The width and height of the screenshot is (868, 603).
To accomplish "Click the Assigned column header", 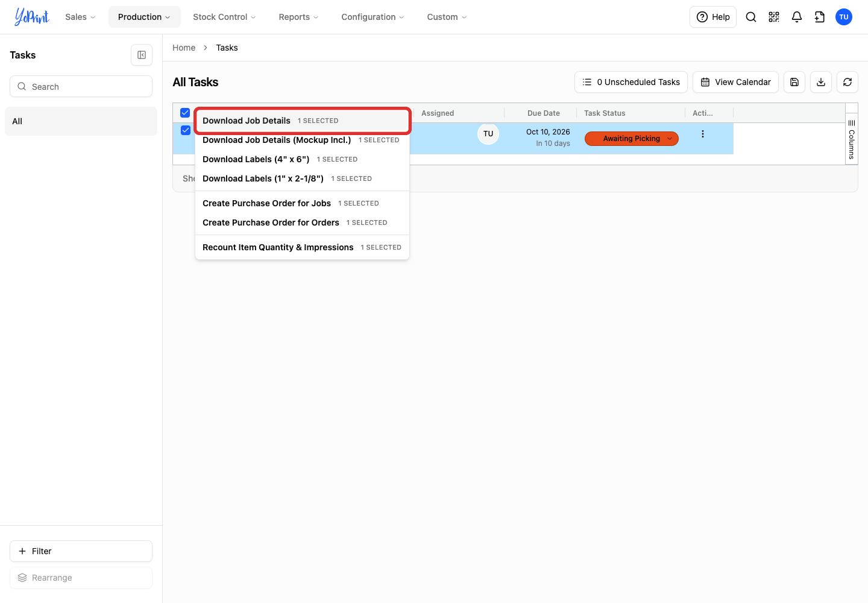I will point(459,113).
